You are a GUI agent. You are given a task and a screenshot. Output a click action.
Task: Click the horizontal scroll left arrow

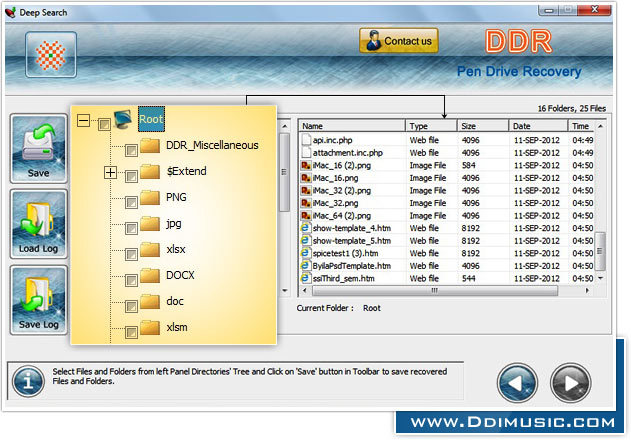click(305, 290)
